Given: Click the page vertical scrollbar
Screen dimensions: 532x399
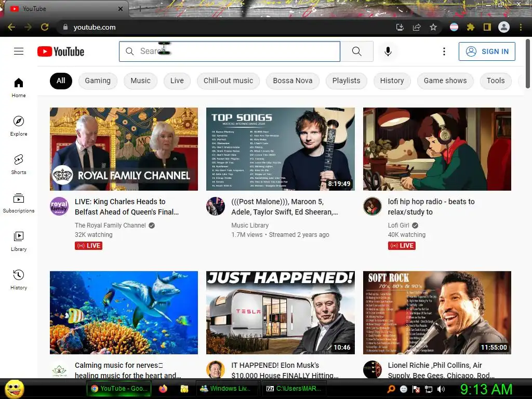Looking at the screenshot, I should 528,63.
